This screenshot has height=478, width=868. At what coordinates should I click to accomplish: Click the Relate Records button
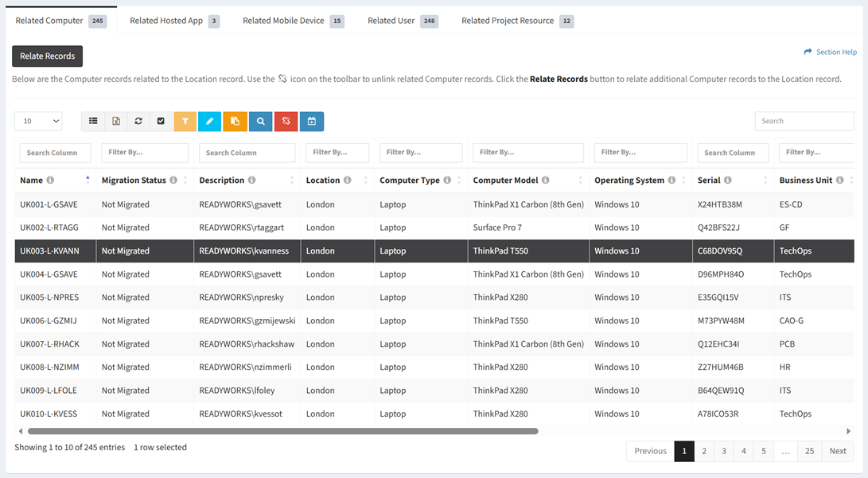(48, 56)
